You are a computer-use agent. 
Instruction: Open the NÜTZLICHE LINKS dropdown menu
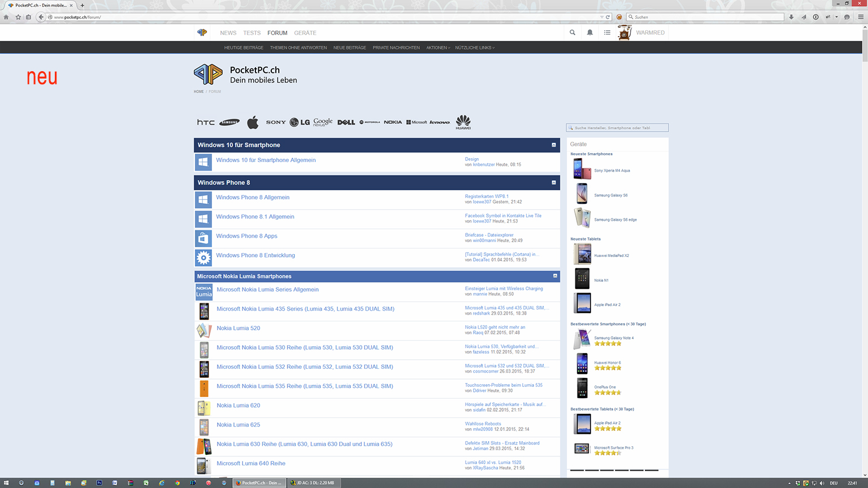click(x=475, y=48)
